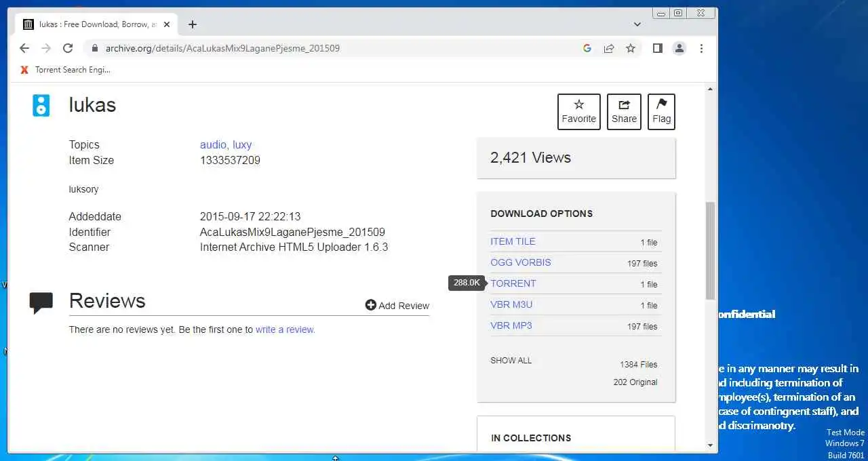The width and height of the screenshot is (868, 461).
Task: Open the Chrome profile avatar
Action: (679, 48)
